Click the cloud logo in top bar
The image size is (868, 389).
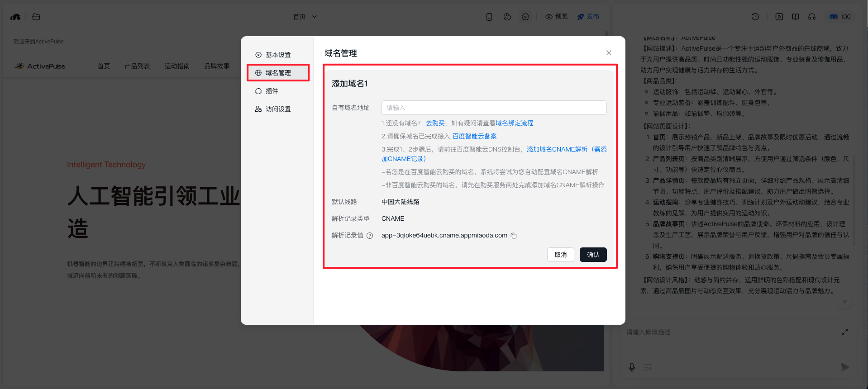(16, 17)
